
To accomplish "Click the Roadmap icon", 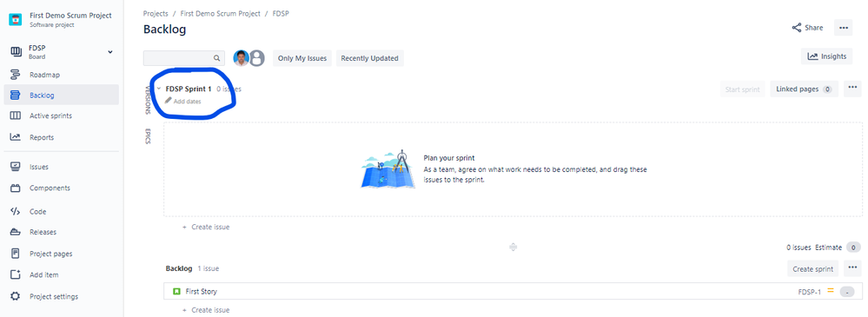I will tap(15, 75).
